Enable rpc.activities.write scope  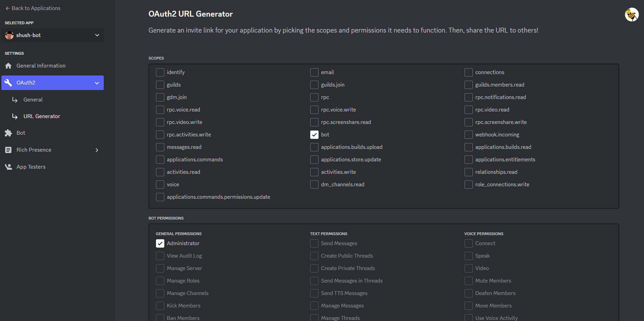pos(160,135)
